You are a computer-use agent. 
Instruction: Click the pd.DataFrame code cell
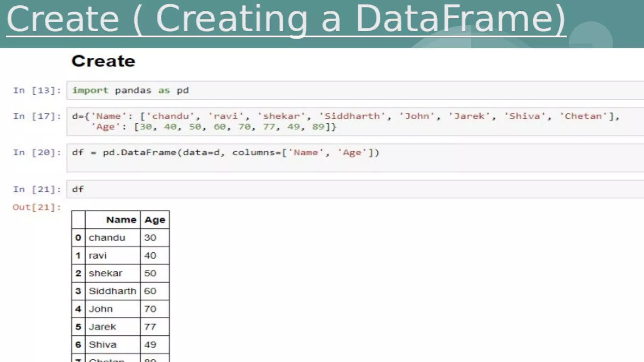coord(225,153)
